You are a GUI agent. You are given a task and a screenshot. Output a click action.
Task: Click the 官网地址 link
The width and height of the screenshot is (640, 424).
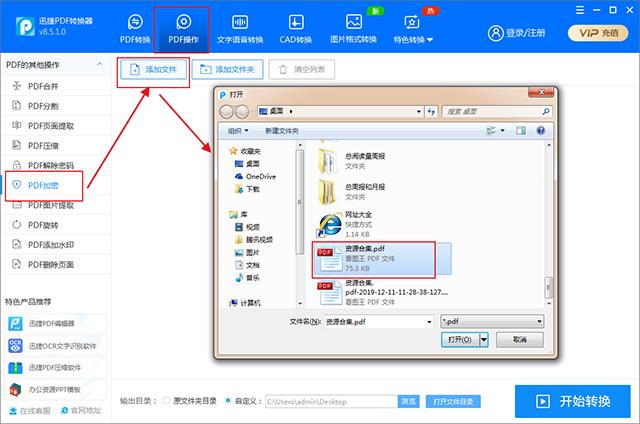(81, 411)
